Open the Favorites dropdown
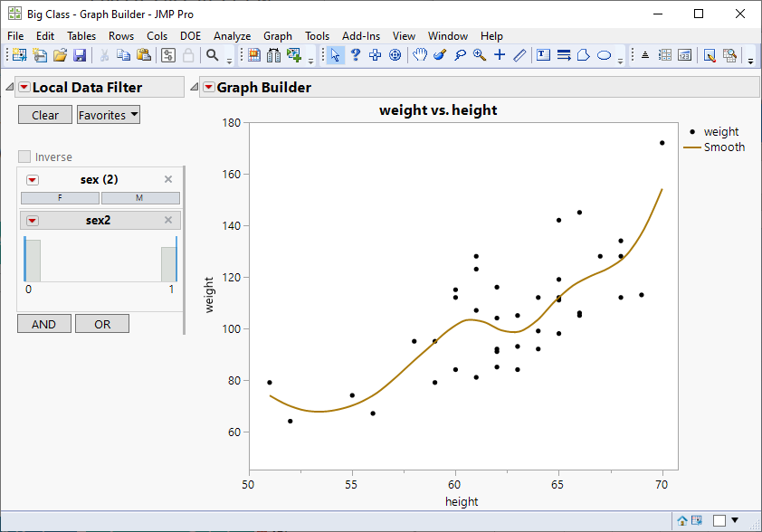762x532 pixels. (x=109, y=115)
